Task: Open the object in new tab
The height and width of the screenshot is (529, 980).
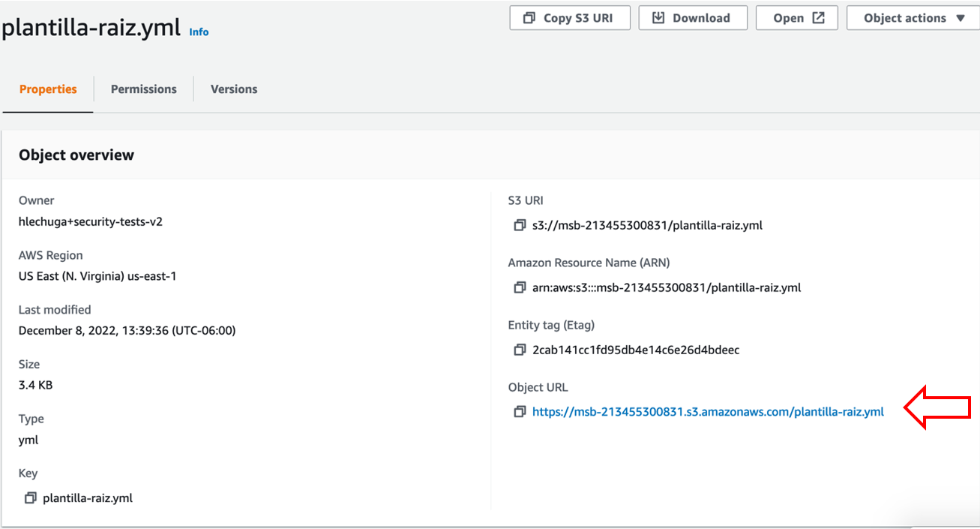Action: tap(796, 18)
